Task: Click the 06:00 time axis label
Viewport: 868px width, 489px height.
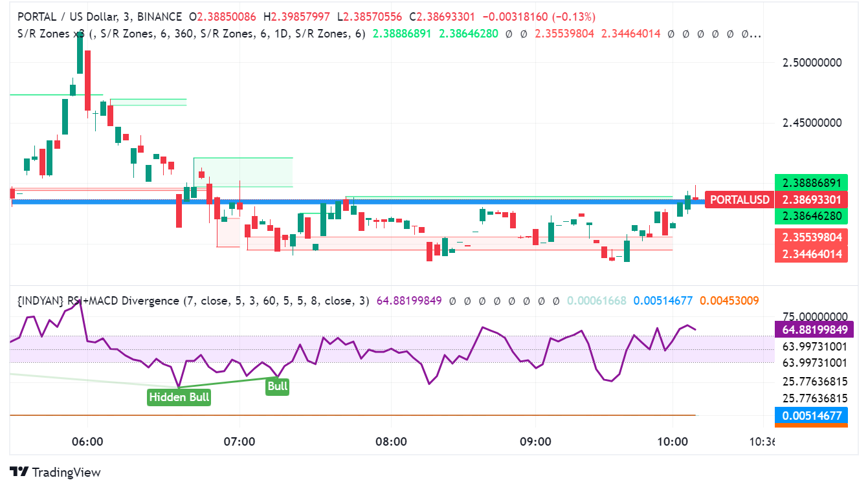Action: pyautogui.click(x=88, y=442)
